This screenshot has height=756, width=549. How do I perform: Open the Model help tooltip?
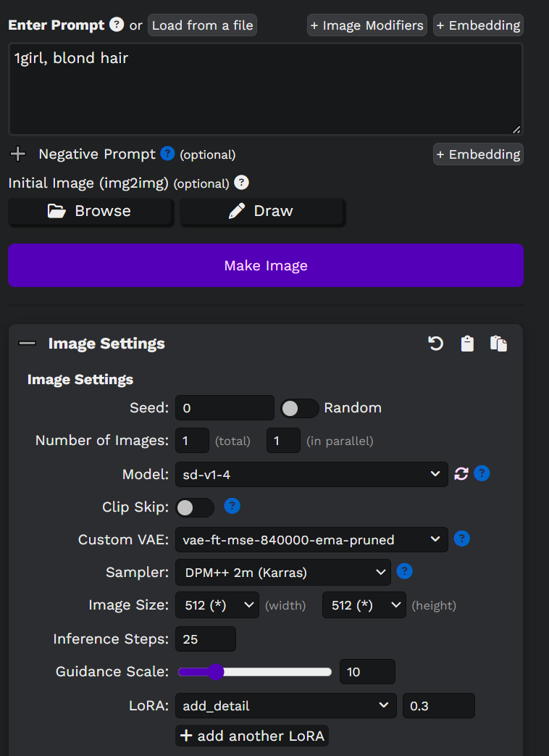click(x=482, y=473)
